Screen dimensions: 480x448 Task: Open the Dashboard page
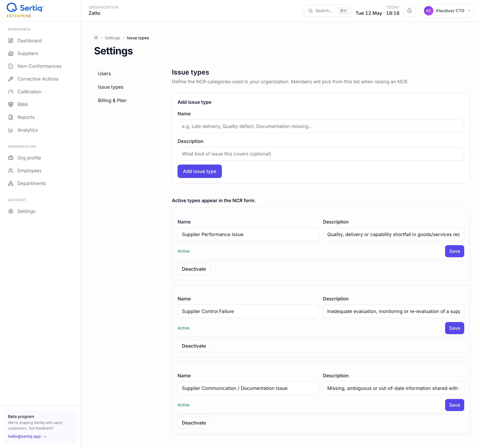(30, 41)
